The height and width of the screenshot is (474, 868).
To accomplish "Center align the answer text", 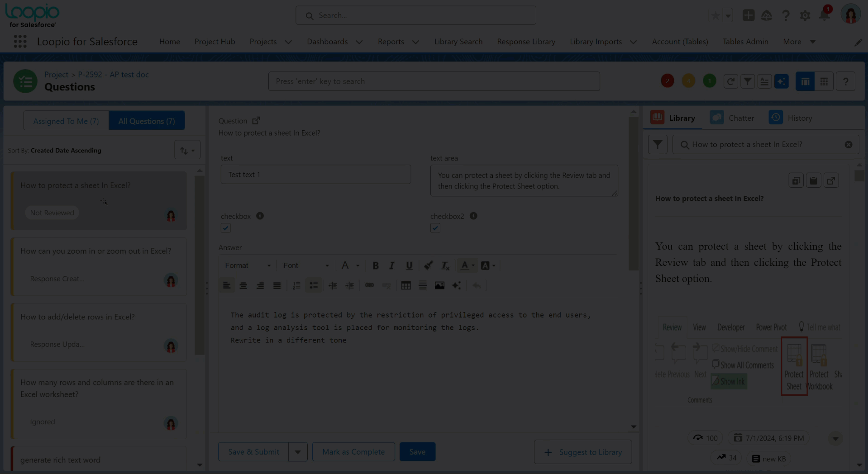I will point(243,285).
